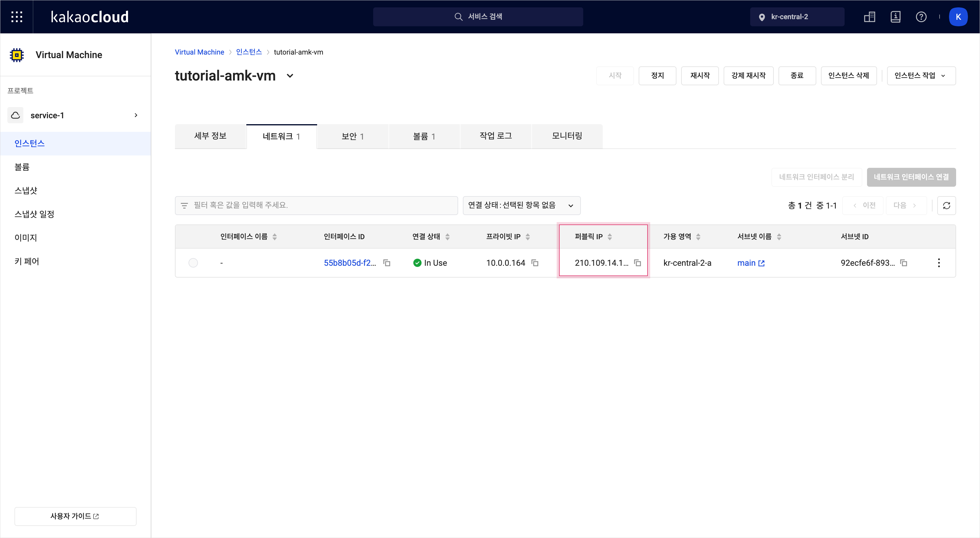Sort by 서브넷 이름 column
The height and width of the screenshot is (538, 980).
click(x=779, y=237)
